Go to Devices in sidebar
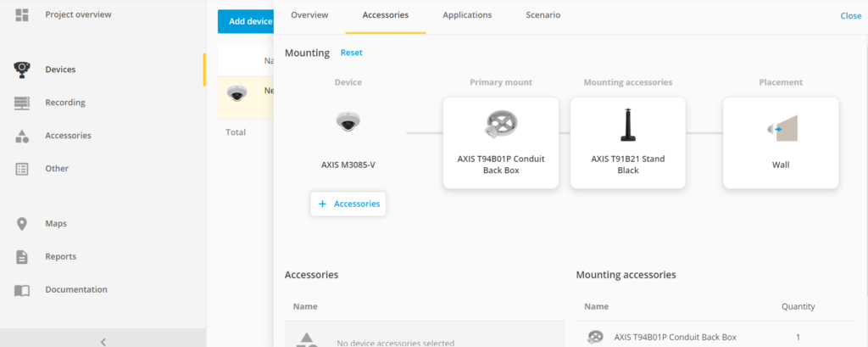This screenshot has height=347, width=868. (60, 70)
